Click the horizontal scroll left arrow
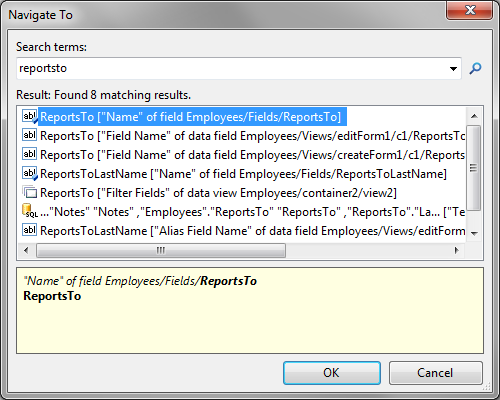 click(x=26, y=250)
